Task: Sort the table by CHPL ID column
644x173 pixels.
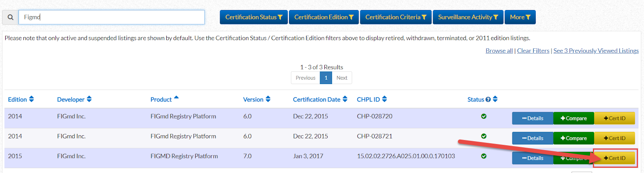Action: [372, 99]
